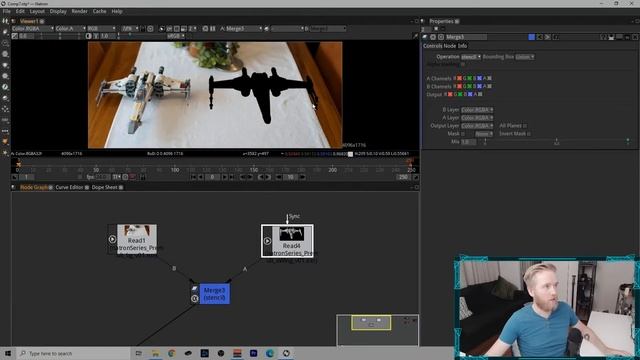The width and height of the screenshot is (640, 360).
Task: Click the Merge3 node name field
Action: [x=466, y=37]
